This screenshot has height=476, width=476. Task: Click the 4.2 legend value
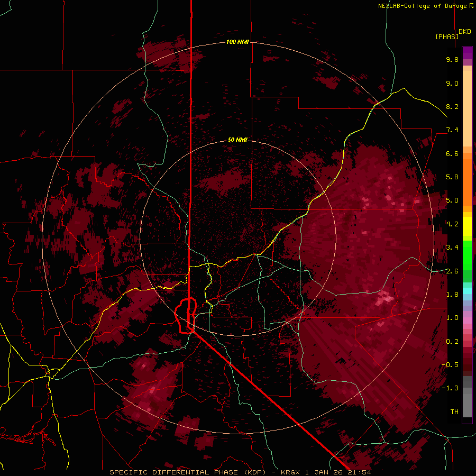coord(452,224)
